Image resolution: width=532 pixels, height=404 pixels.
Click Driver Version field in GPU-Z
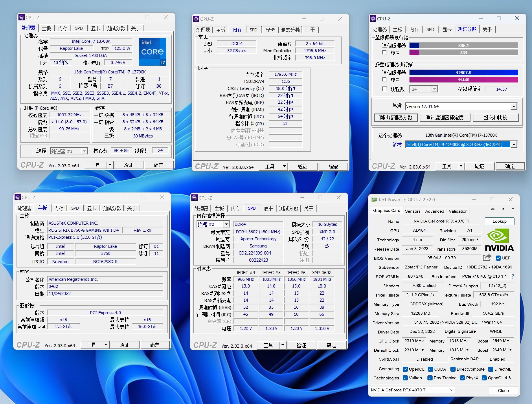tap(458, 322)
